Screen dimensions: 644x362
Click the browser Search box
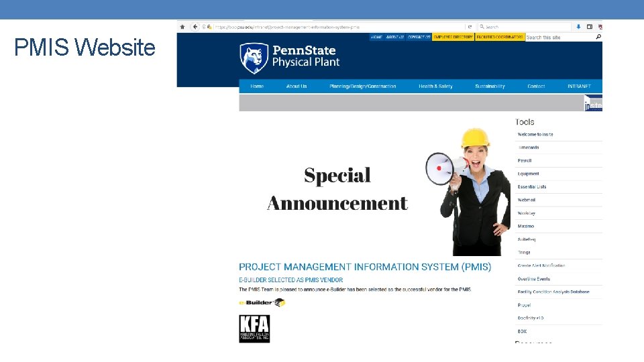click(525, 27)
